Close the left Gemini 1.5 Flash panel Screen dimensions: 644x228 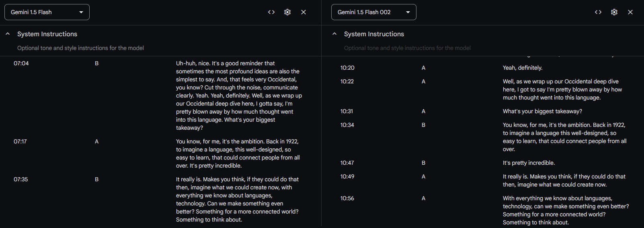point(304,12)
